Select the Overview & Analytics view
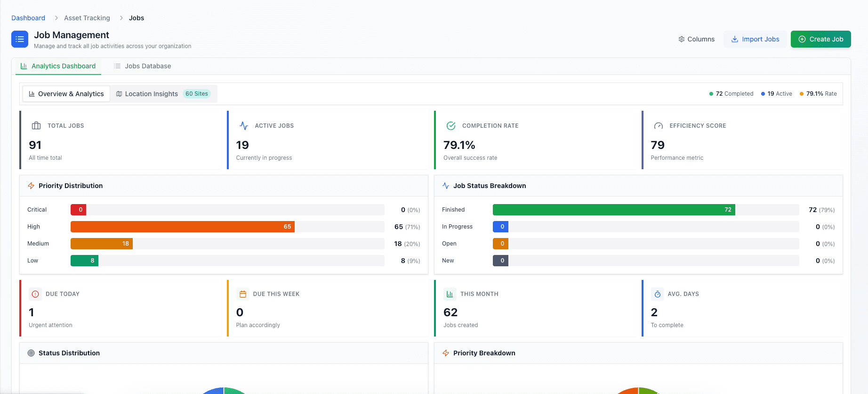 coord(66,94)
